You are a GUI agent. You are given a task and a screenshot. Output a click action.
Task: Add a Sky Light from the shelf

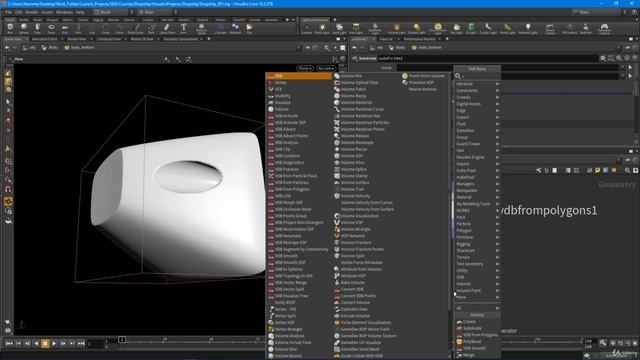pyautogui.click(x=456, y=29)
